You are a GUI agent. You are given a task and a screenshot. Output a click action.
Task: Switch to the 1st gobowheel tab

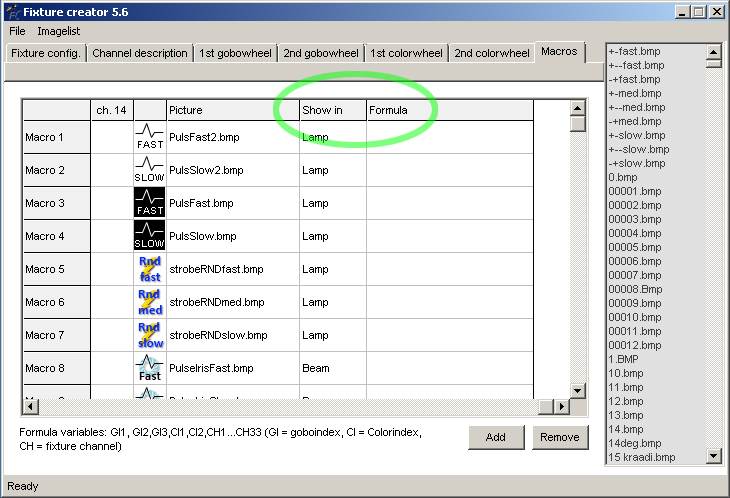coord(235,53)
